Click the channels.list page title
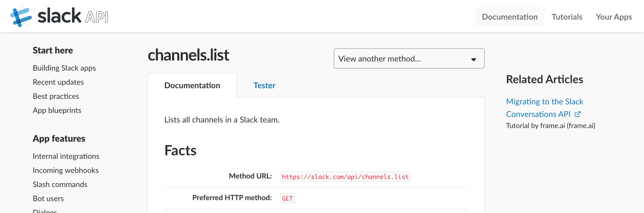This screenshot has width=644, height=213. [188, 55]
